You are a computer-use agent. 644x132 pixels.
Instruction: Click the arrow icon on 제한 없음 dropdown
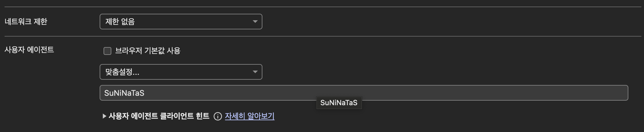point(255,22)
